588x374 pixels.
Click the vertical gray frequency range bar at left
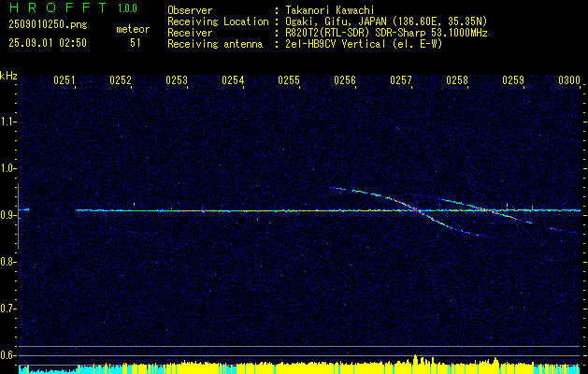click(18, 216)
